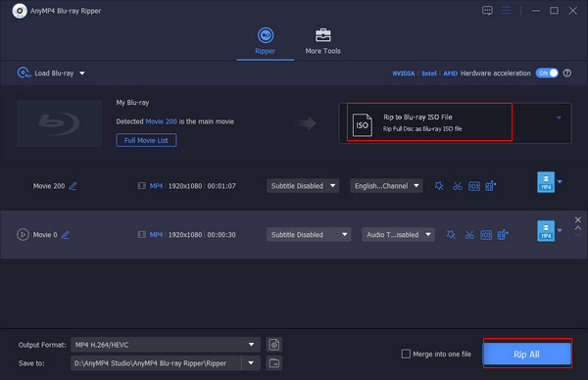Click the AMD acceleration label

click(x=451, y=73)
